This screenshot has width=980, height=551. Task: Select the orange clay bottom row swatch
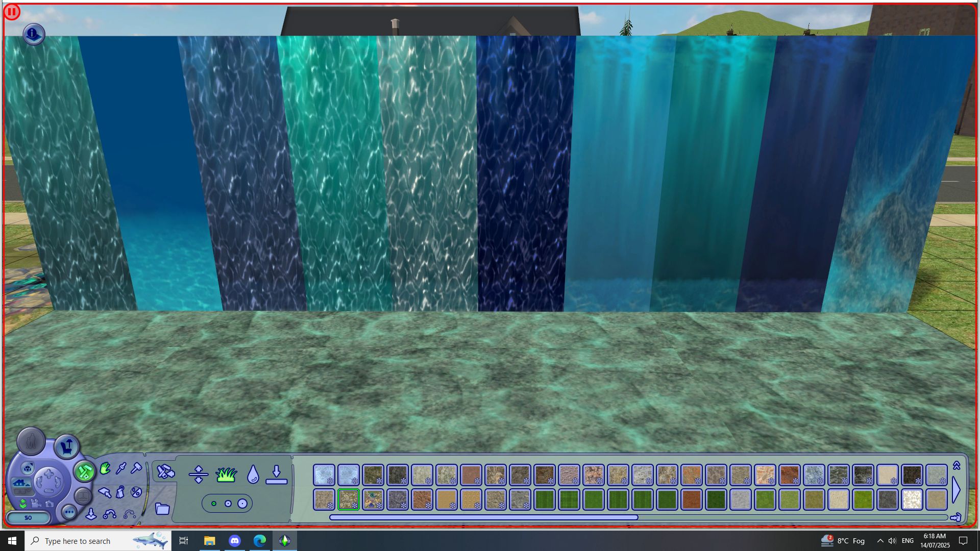coord(692,499)
